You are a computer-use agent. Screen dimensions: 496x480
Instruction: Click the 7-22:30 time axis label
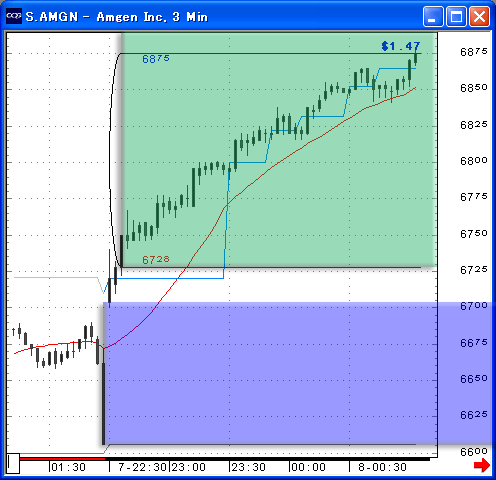click(142, 467)
